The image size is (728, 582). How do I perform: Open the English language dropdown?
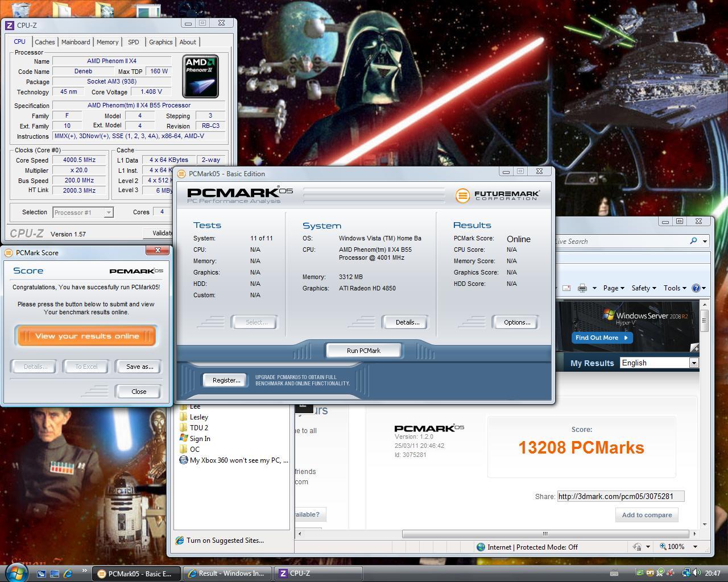pyautogui.click(x=659, y=363)
